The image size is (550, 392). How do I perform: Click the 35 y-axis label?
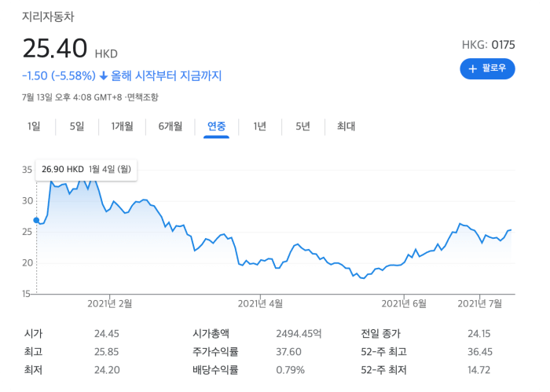tap(27, 170)
